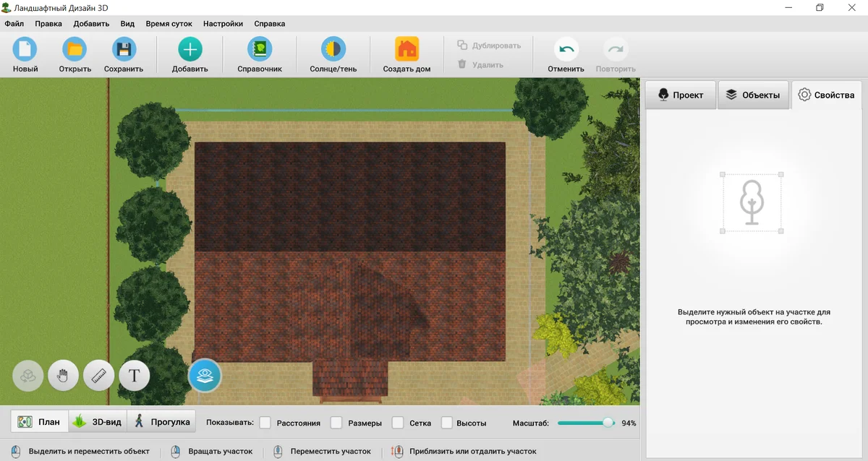
Task: Click the Создать дом house icon
Action: point(407,49)
